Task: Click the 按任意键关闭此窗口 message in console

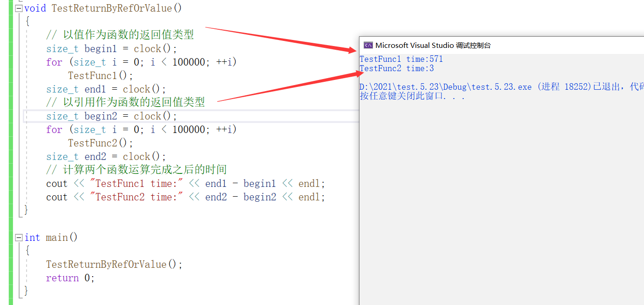Action: coord(413,96)
